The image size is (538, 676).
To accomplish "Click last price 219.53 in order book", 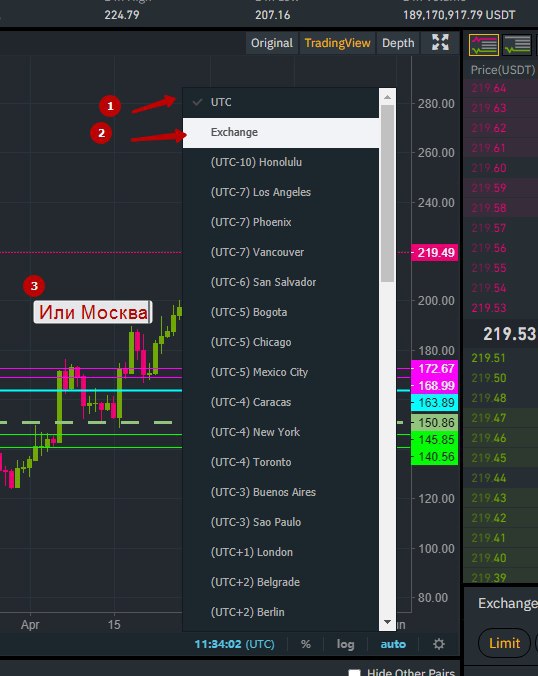I will tap(509, 334).
